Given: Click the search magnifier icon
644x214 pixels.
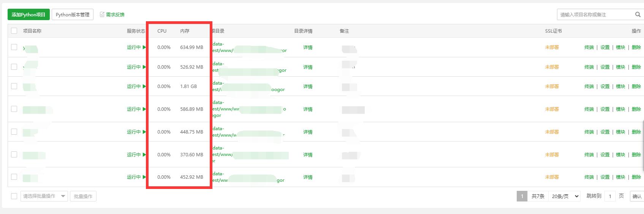Looking at the screenshot, I should coord(638,14).
